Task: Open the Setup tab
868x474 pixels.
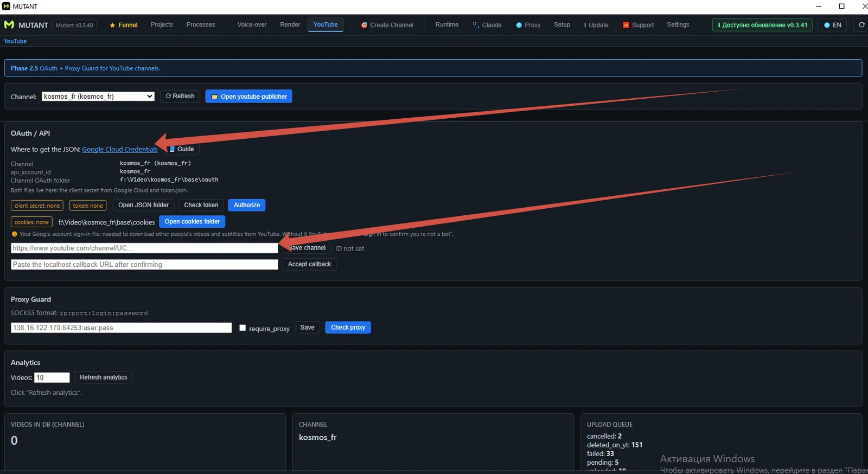Action: [562, 25]
